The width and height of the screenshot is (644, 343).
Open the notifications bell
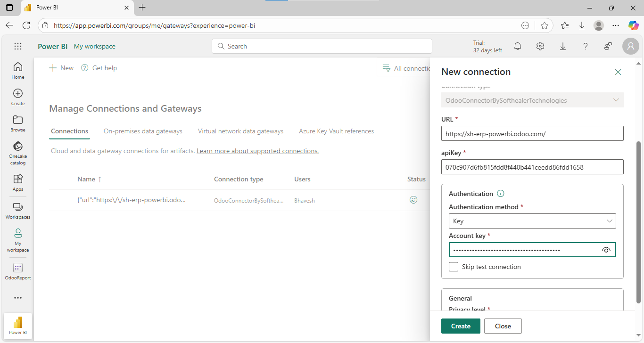click(518, 46)
